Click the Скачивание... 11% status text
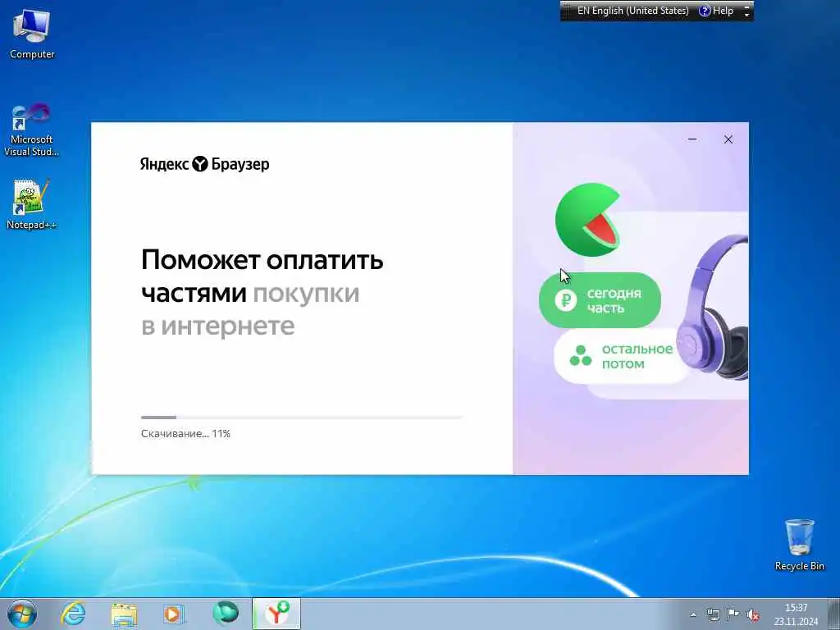 click(185, 434)
